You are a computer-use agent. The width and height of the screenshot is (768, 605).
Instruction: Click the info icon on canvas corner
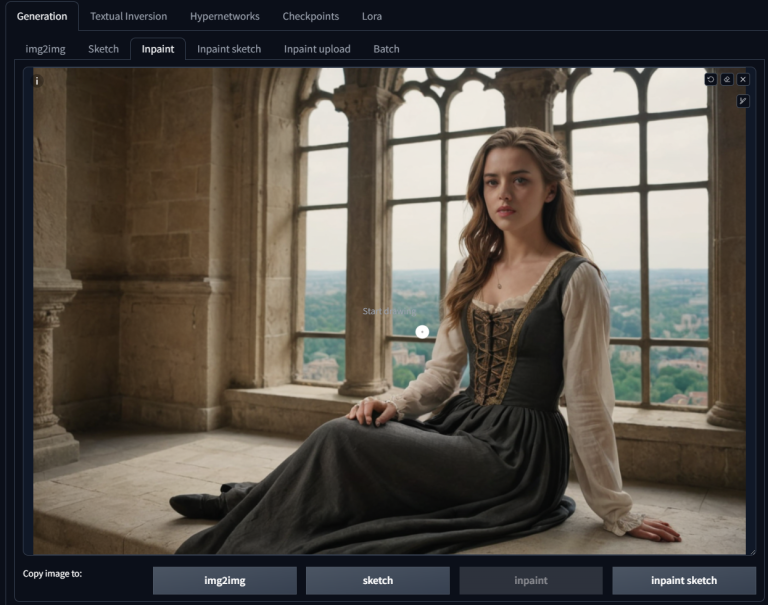pos(38,81)
